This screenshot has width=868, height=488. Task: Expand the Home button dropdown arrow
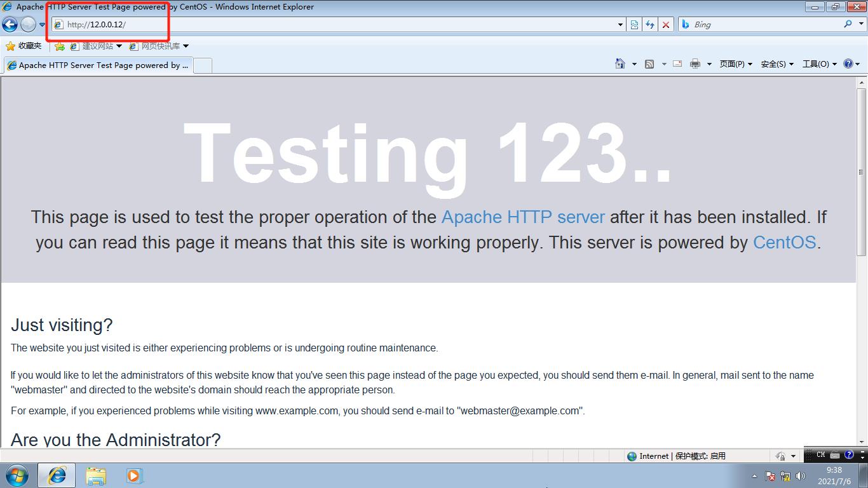(x=634, y=64)
